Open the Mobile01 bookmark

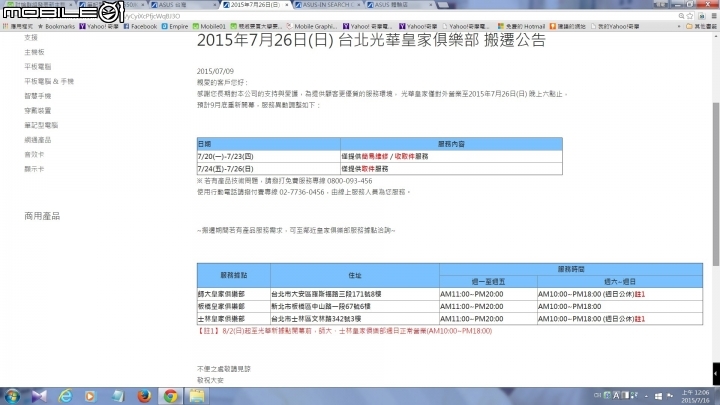pyautogui.click(x=209, y=27)
